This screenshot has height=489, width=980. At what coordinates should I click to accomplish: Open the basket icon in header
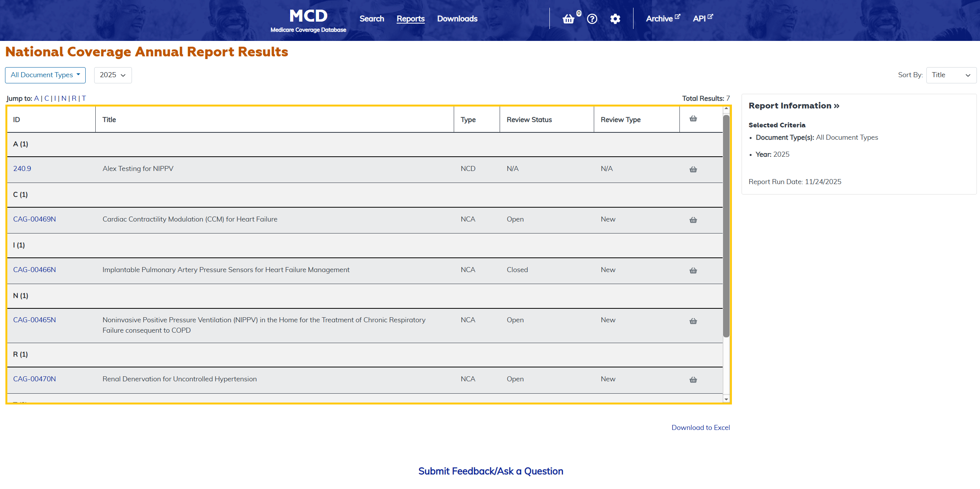point(568,19)
